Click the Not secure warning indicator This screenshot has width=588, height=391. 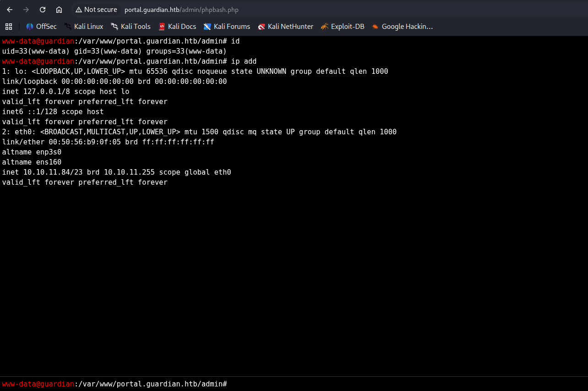coord(96,10)
